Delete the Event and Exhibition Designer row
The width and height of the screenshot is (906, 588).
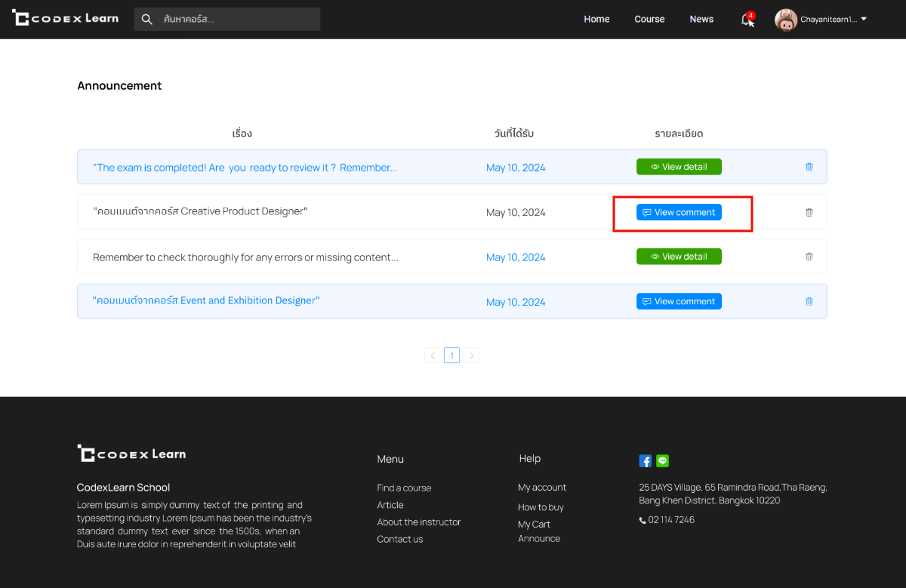click(x=809, y=301)
